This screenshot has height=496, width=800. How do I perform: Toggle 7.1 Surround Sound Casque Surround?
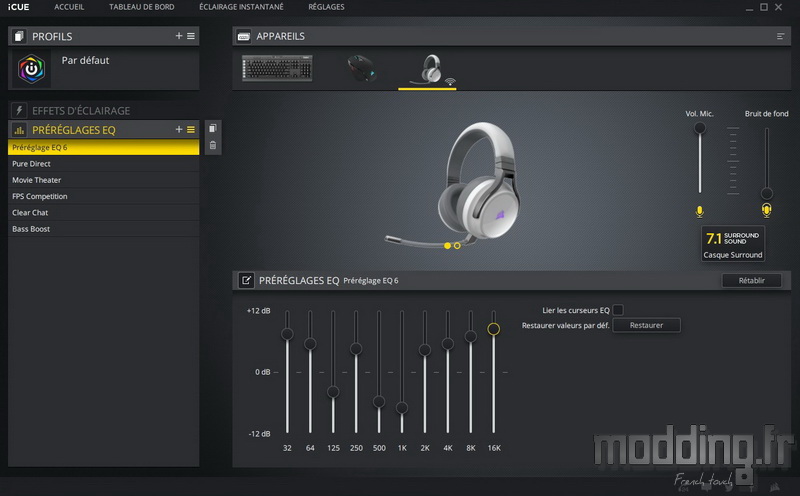[x=733, y=244]
